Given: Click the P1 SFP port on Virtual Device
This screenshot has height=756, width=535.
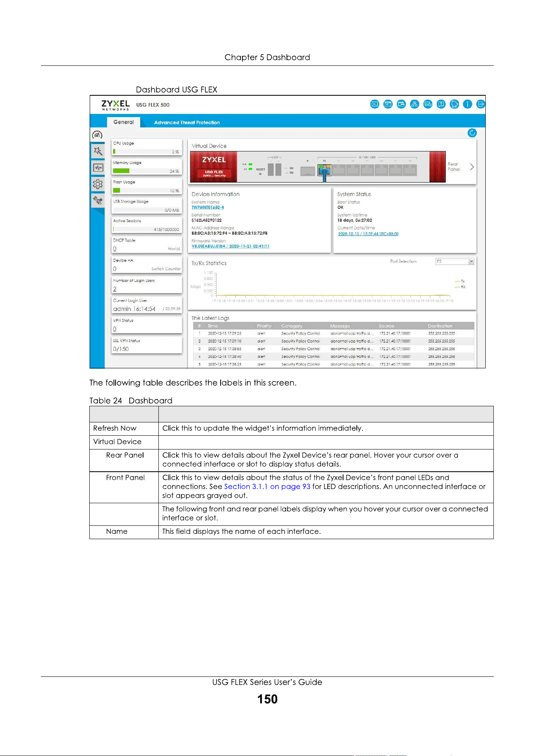Looking at the screenshot, I should pyautogui.click(x=308, y=171).
